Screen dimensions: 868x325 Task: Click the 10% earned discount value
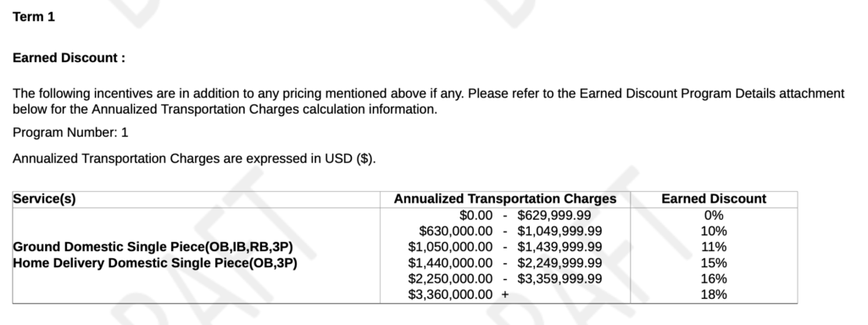[714, 232]
